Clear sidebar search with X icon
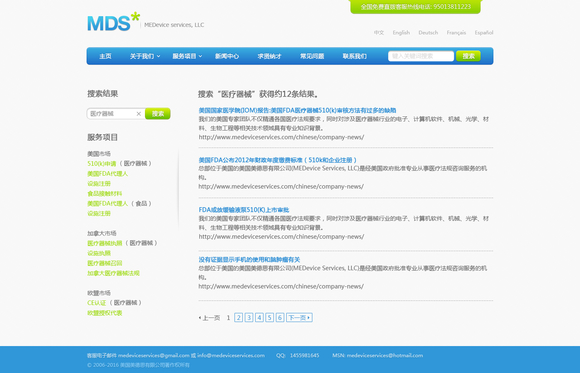 139,114
